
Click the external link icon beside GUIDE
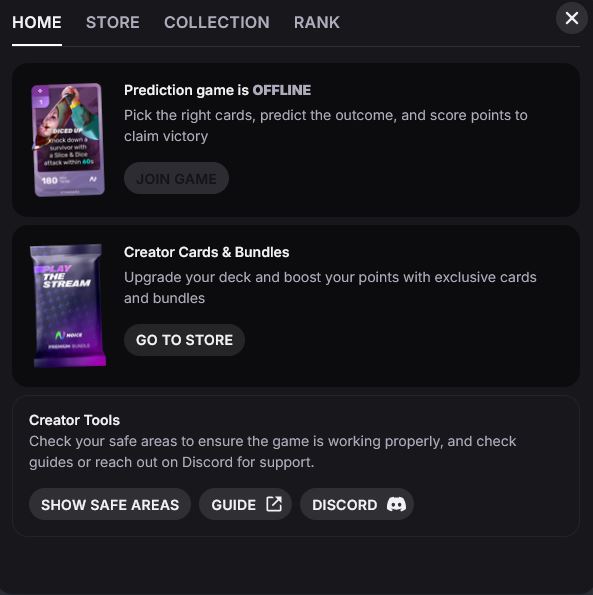pyautogui.click(x=274, y=504)
